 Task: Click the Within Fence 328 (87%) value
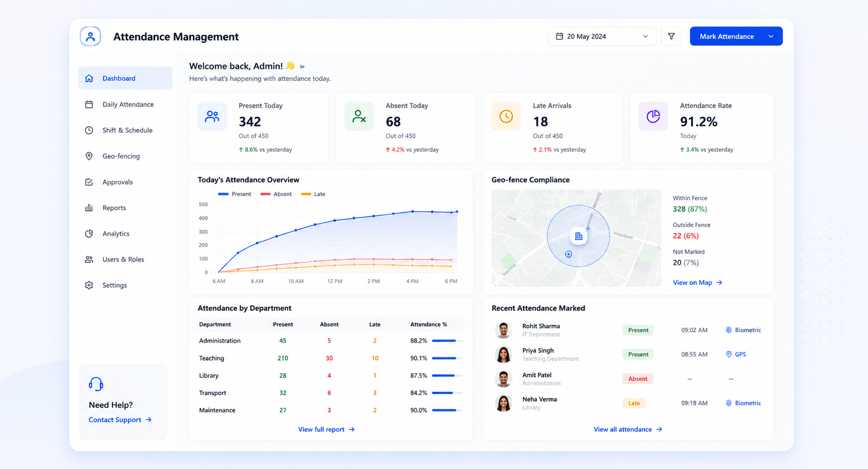coord(690,209)
